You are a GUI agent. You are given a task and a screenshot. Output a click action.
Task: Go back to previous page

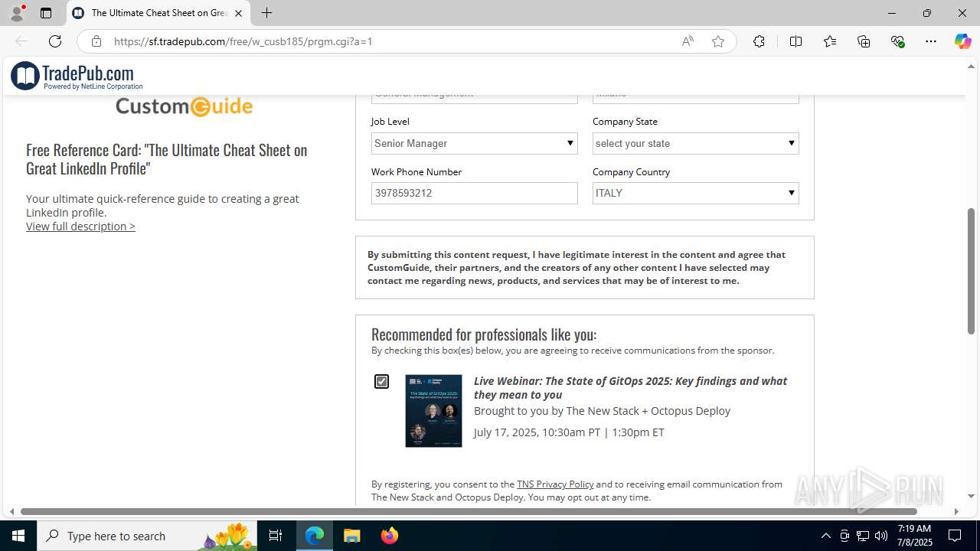pos(21,41)
